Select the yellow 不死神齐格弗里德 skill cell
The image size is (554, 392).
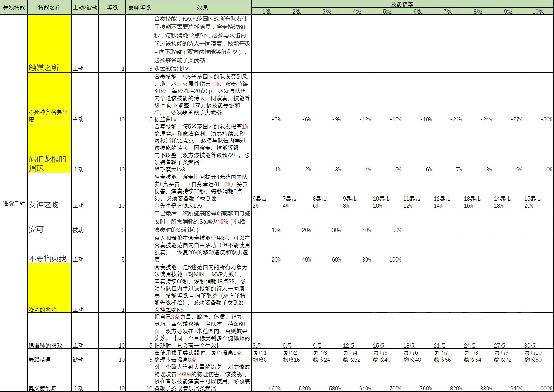(x=49, y=98)
